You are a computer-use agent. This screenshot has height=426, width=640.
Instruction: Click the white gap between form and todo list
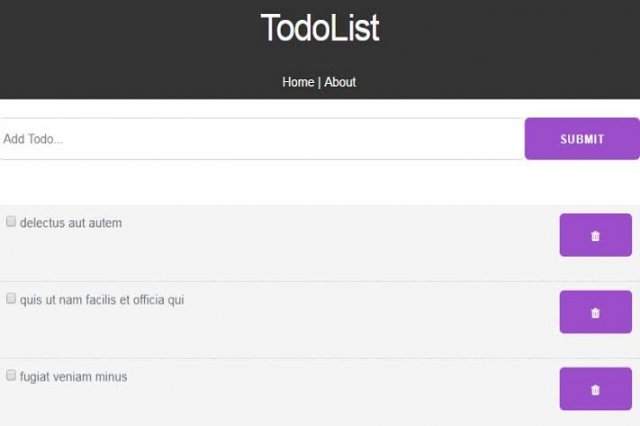(x=320, y=182)
